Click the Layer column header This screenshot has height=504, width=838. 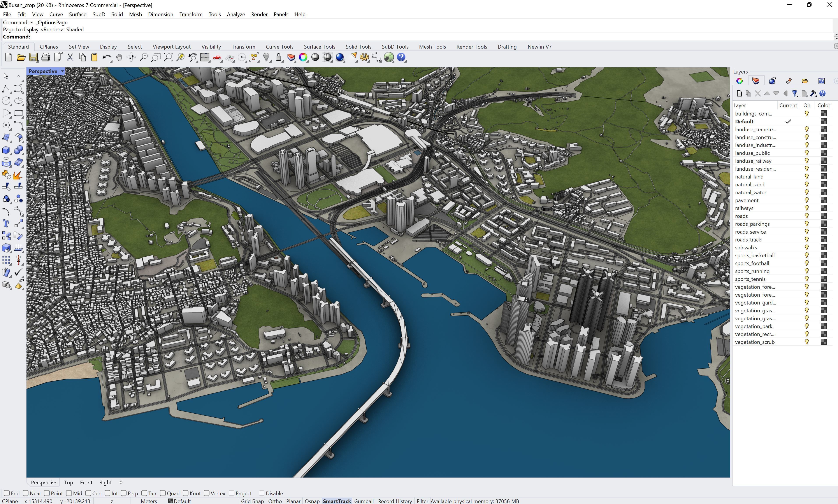point(755,105)
